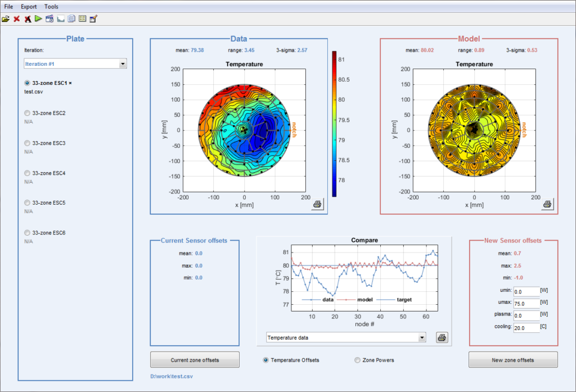Click the Current zone offsets button

[195, 360]
